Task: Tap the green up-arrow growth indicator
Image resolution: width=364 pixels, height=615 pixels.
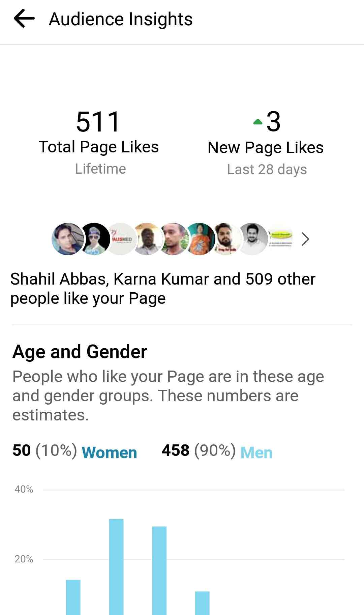Action: [x=257, y=122]
